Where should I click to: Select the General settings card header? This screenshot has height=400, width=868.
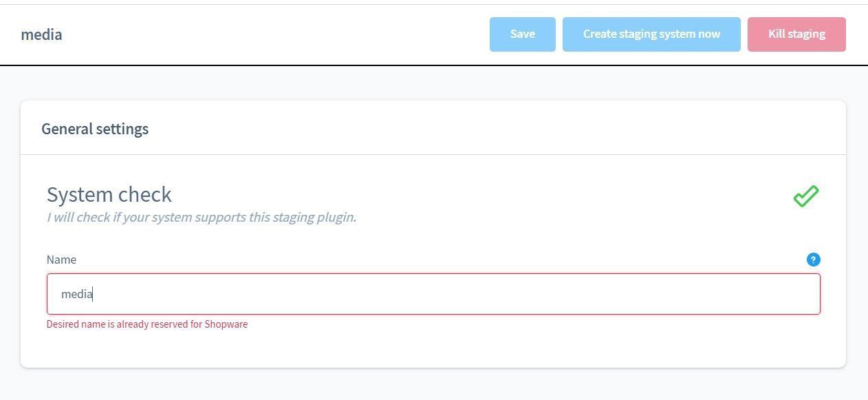pos(95,129)
